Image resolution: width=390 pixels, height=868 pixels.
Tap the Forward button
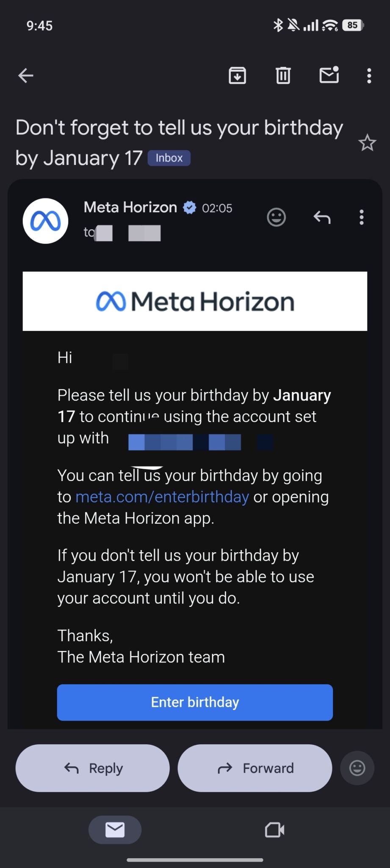(x=254, y=768)
